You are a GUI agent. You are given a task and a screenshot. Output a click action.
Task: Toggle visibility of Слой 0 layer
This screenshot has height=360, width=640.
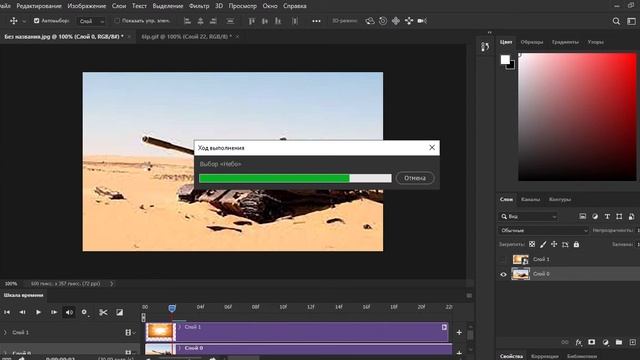click(x=503, y=274)
